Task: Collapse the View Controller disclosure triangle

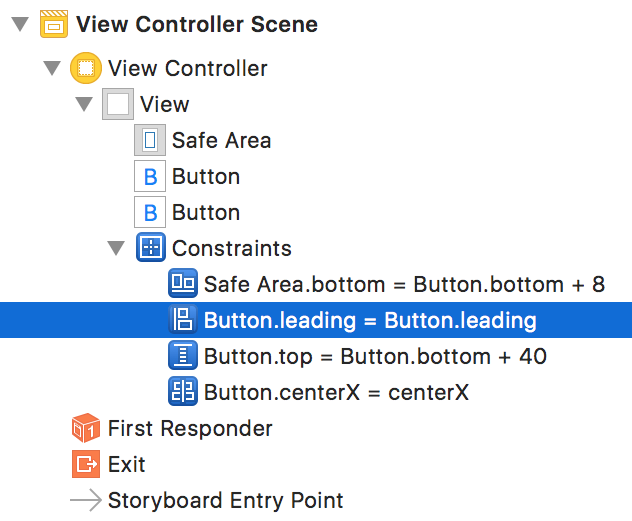Action: click(x=52, y=68)
